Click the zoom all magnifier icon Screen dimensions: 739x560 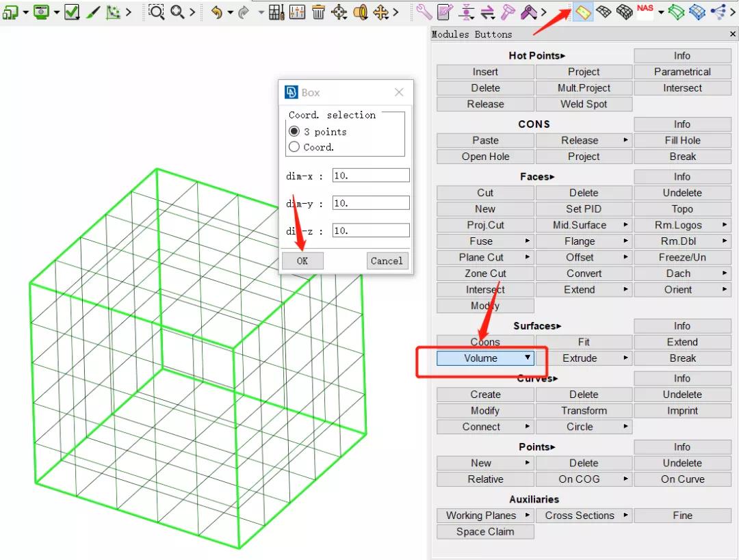coord(177,12)
